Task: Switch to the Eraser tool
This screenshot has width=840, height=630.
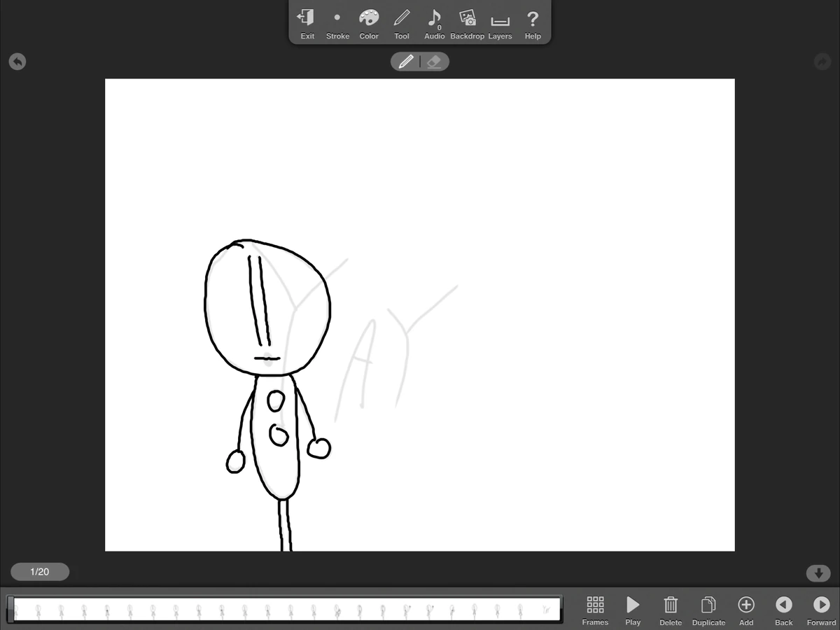Action: click(434, 62)
